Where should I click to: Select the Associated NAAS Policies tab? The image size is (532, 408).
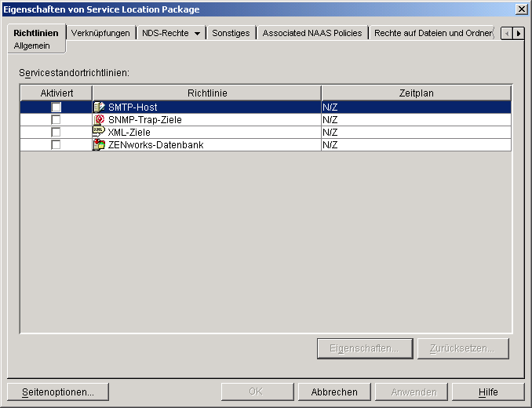coord(312,33)
